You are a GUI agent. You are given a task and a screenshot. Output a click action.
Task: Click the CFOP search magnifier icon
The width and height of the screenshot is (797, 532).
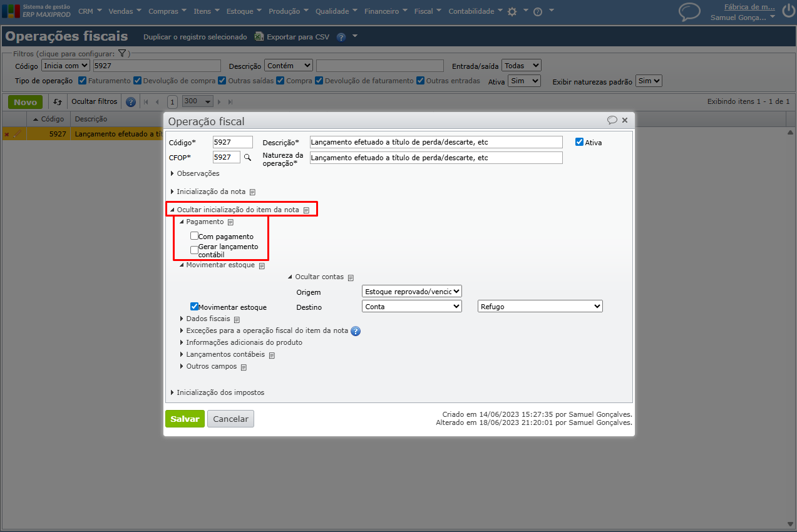(x=247, y=157)
